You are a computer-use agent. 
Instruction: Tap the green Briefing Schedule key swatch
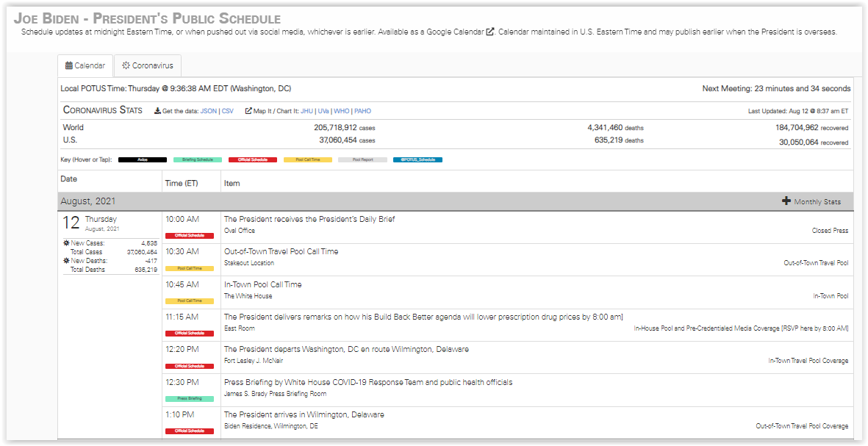pos(198,160)
